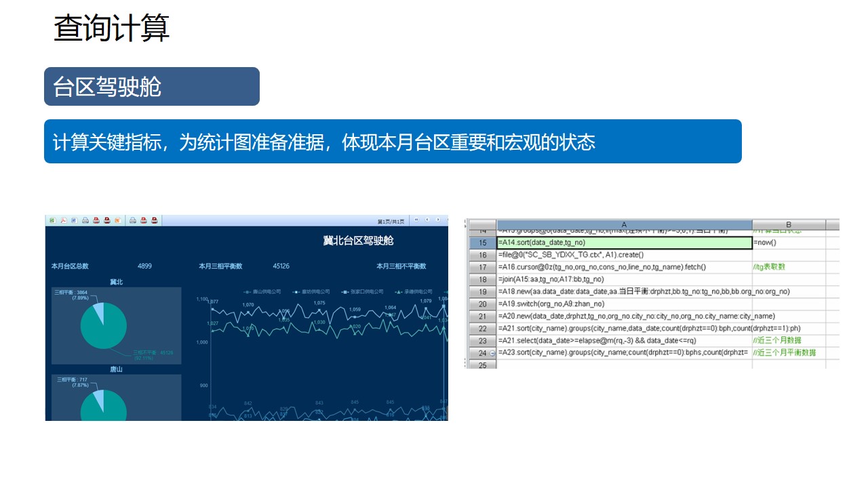Select row 15 header
868x488 pixels.
(x=482, y=243)
